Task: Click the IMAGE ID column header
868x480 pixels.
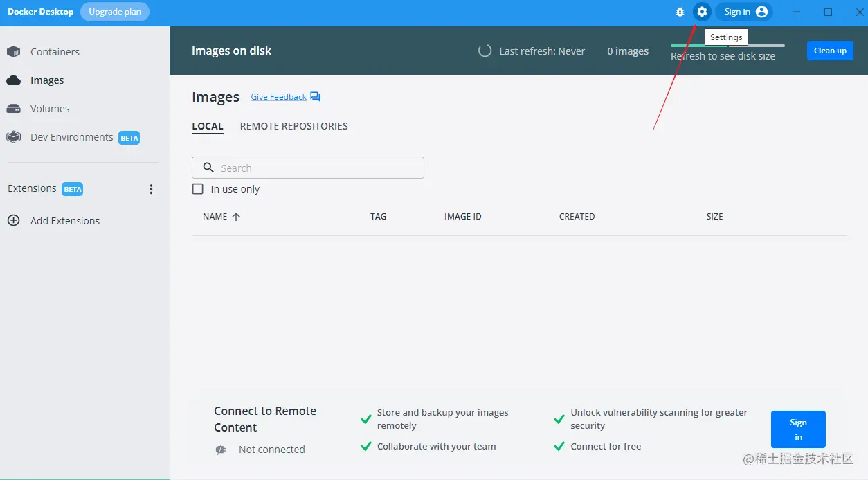Action: click(463, 217)
